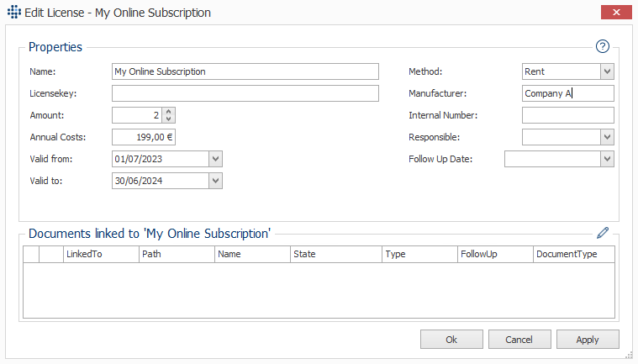Open the Follow Up Date picker

607,159
